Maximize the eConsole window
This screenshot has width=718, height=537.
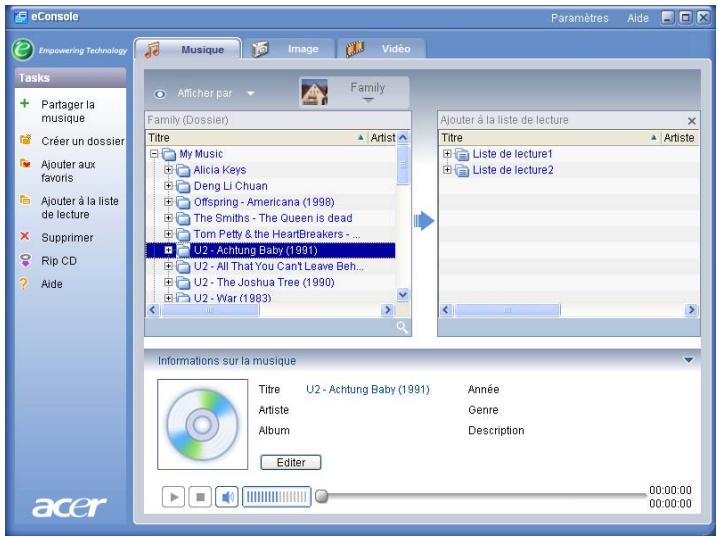(685, 18)
